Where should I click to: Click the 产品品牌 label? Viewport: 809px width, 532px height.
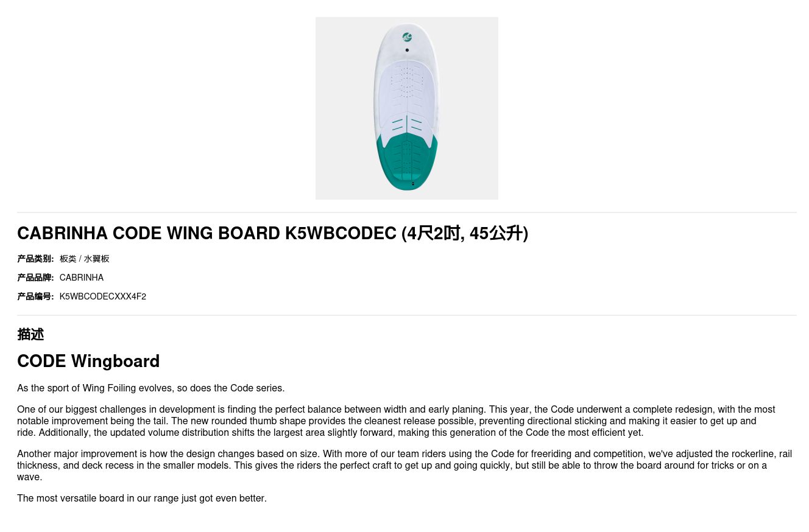pyautogui.click(x=35, y=278)
